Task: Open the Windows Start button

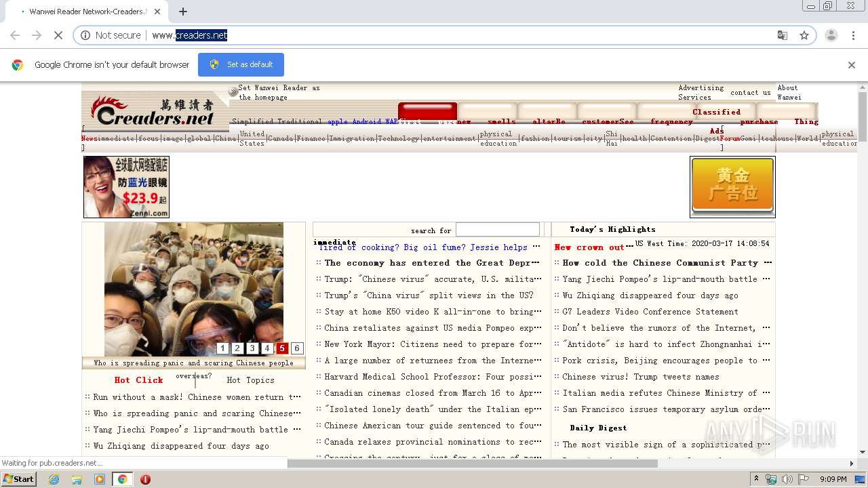Action: tap(19, 479)
